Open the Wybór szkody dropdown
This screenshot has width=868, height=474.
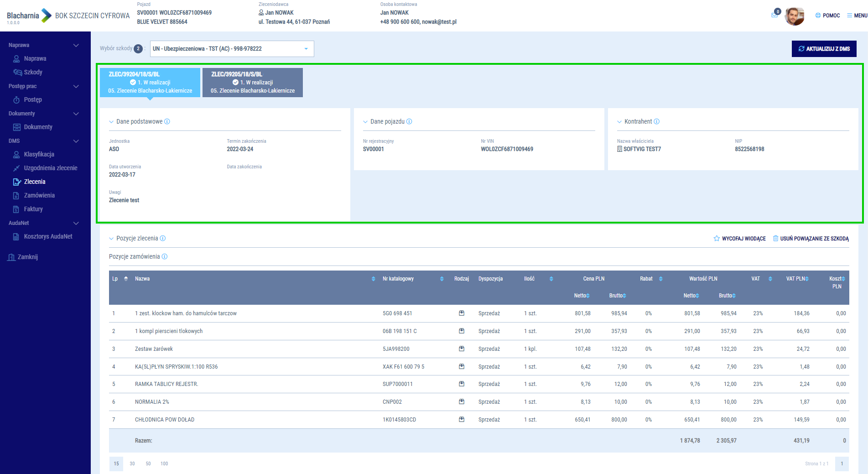[x=232, y=49]
